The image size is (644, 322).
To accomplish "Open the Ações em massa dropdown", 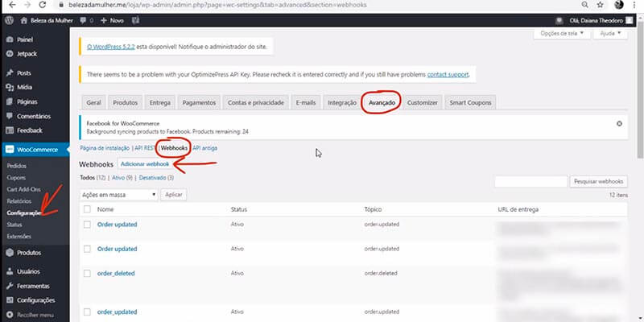I will [x=118, y=195].
